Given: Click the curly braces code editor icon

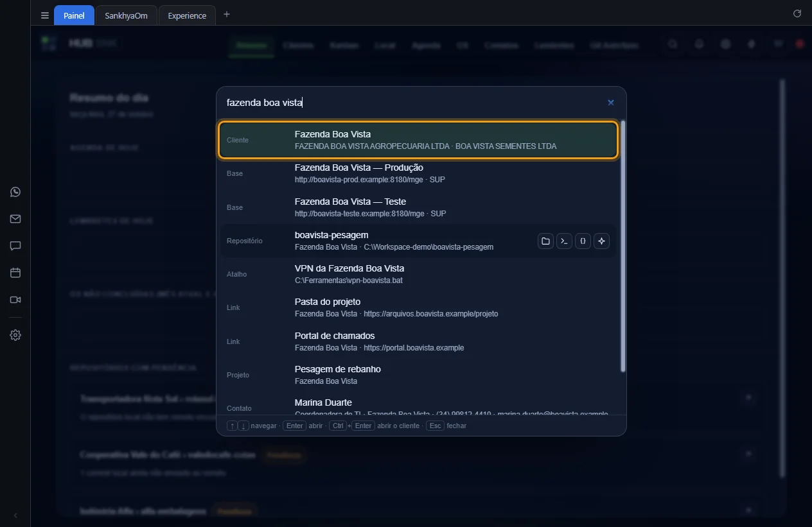Looking at the screenshot, I should click(x=583, y=241).
